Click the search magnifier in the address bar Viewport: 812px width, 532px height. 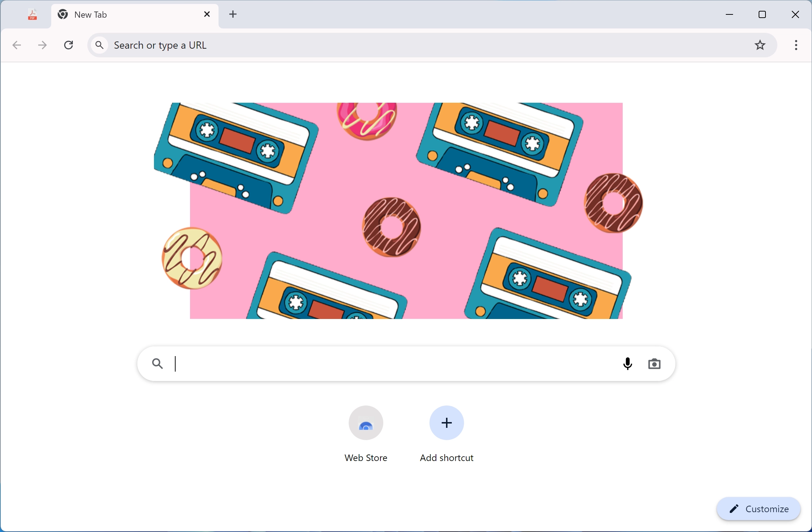pyautogui.click(x=99, y=45)
